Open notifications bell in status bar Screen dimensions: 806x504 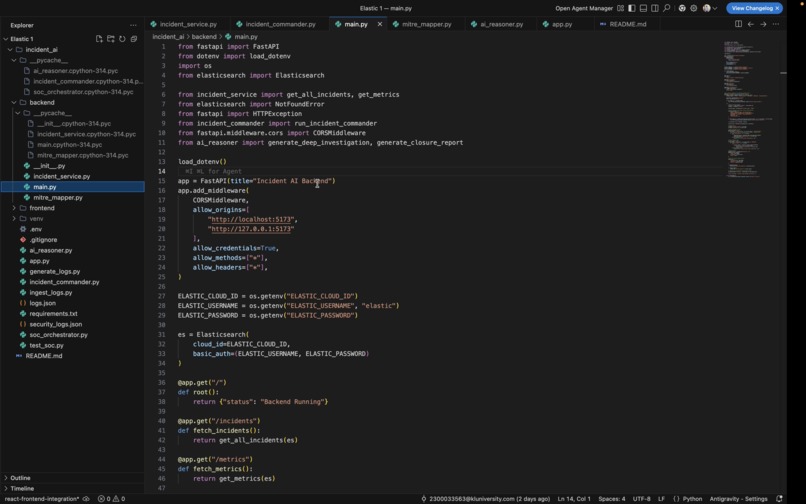tap(779, 499)
